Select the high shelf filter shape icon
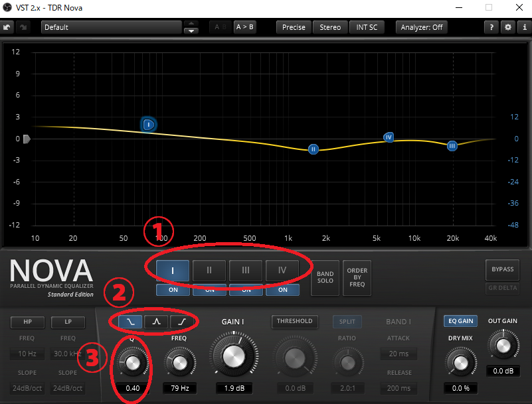Viewport: 532px width, 404px height. click(182, 321)
